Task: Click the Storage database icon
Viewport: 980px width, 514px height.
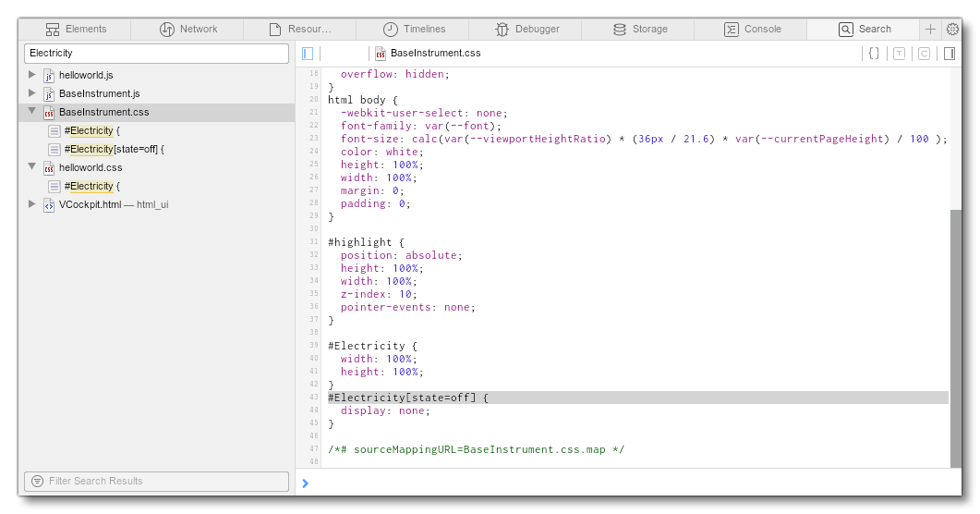Action: tap(620, 30)
